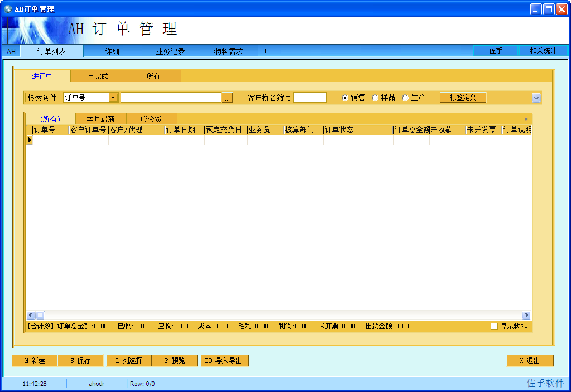
Task: Click the 订单总金额:0.00 total text
Action: [x=82, y=327]
